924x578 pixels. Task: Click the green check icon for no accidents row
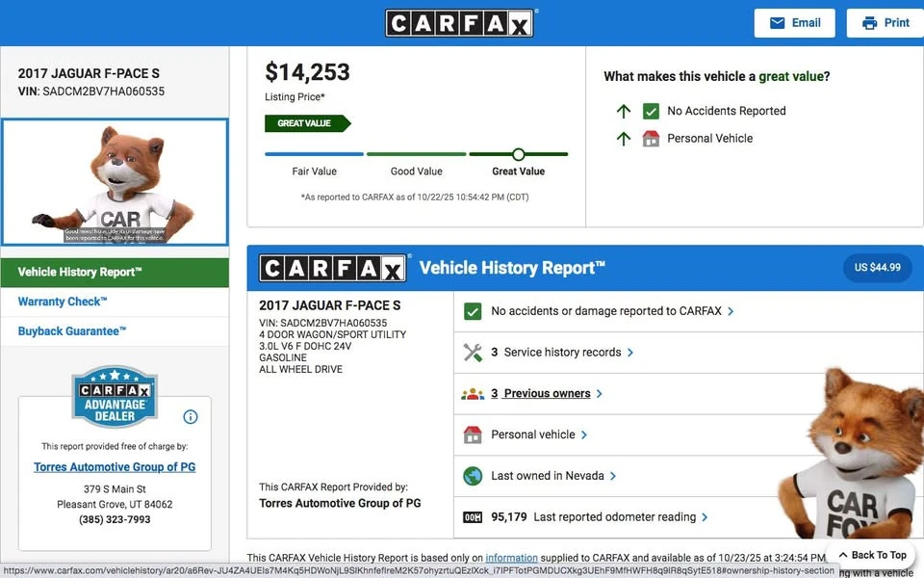[473, 311]
